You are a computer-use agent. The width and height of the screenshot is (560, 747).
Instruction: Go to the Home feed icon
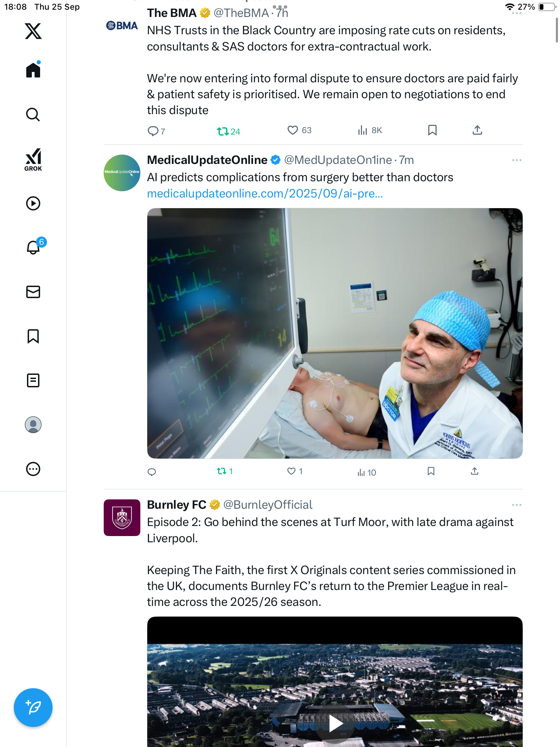pyautogui.click(x=33, y=70)
